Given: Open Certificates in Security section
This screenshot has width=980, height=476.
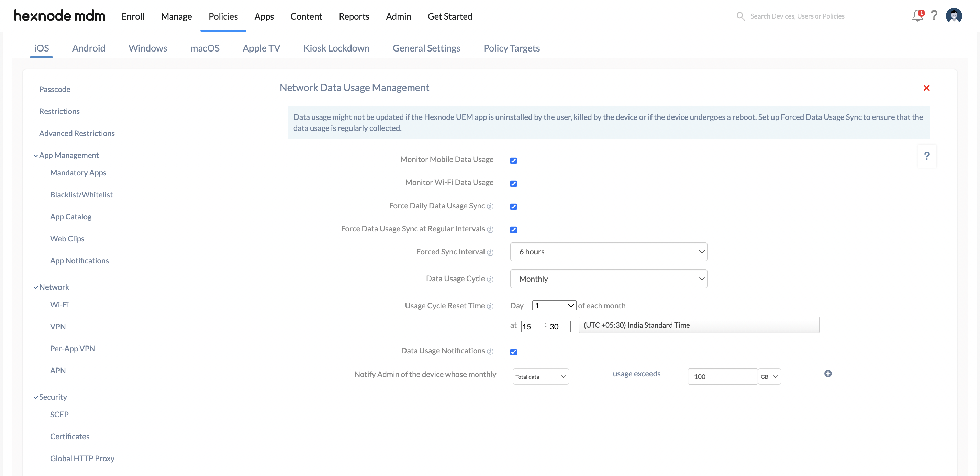Looking at the screenshot, I should [x=70, y=437].
